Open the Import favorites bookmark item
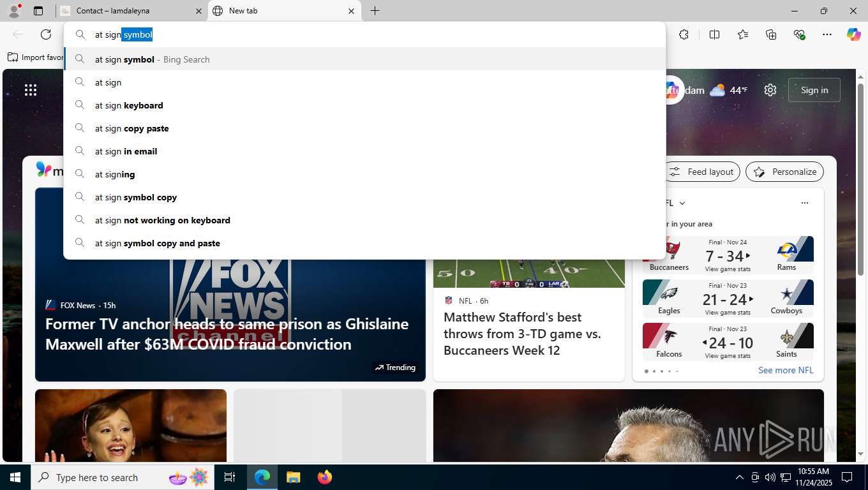The image size is (868, 490). (x=35, y=57)
